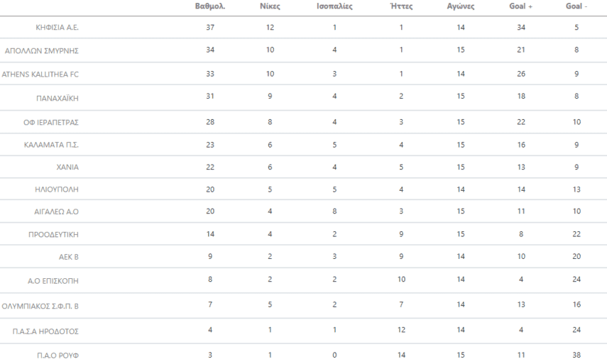Viewport: 607px width, 364px height.
Task: Sort by the Βαθμολ. column header
Action: pos(210,6)
